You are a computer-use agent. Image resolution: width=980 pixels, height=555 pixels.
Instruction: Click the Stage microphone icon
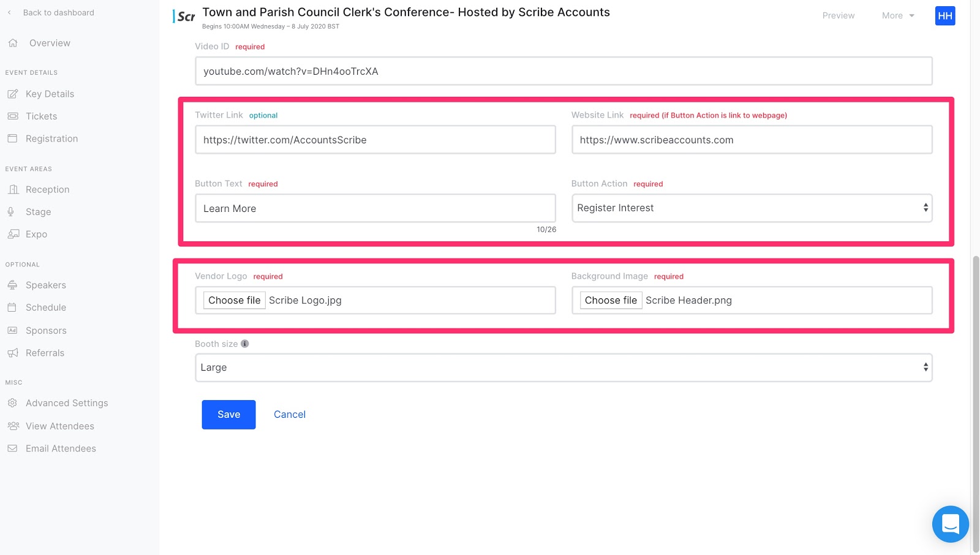tap(11, 212)
